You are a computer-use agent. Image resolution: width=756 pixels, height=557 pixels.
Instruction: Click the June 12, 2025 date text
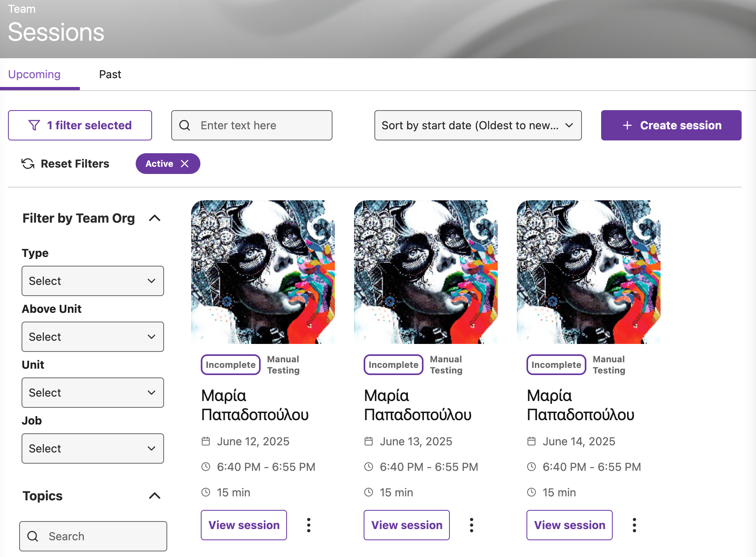pyautogui.click(x=253, y=441)
